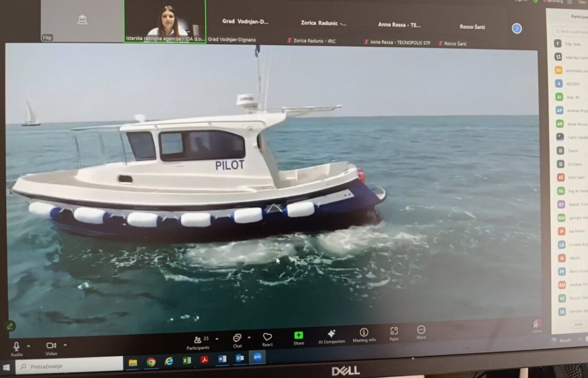Image resolution: width=588 pixels, height=378 pixels.
Task: Select Anna Ressa in participants list
Action: click(x=571, y=124)
